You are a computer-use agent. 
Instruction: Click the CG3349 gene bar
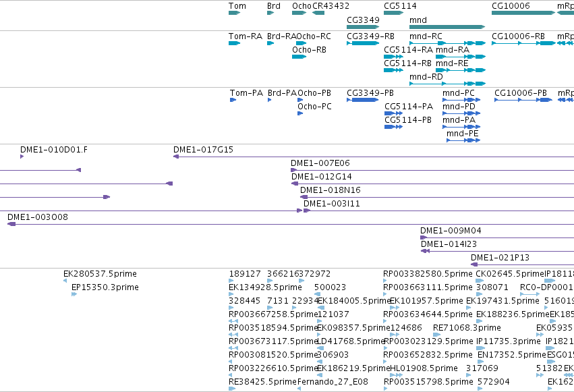pos(363,27)
